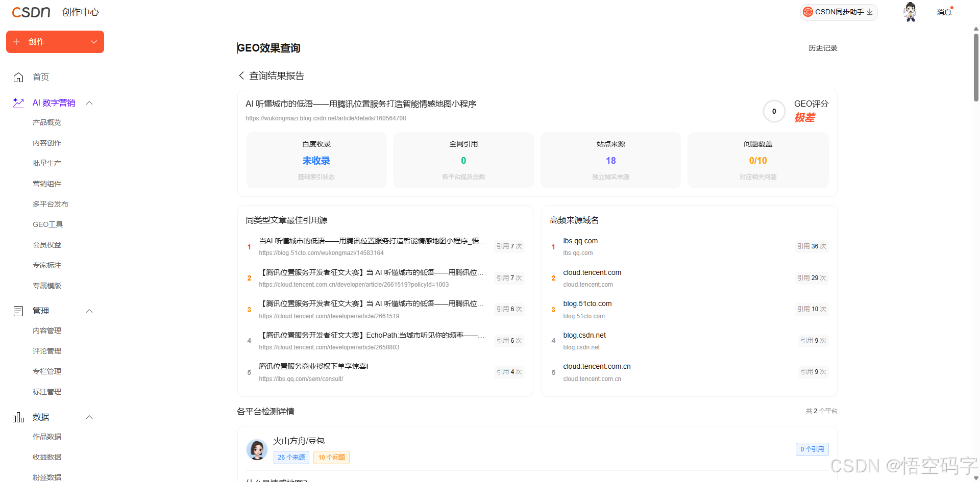This screenshot has width=980, height=482.
Task: Click the 管理 document icon
Action: (x=18, y=311)
